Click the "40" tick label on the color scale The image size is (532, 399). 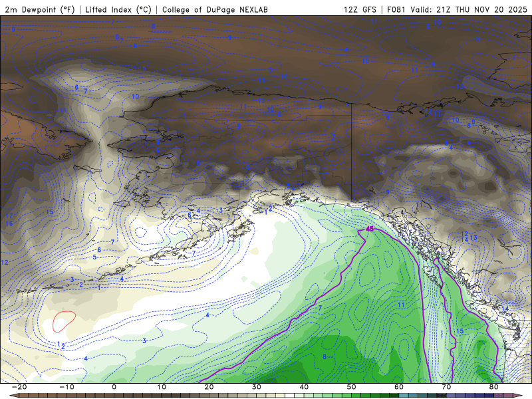click(304, 387)
